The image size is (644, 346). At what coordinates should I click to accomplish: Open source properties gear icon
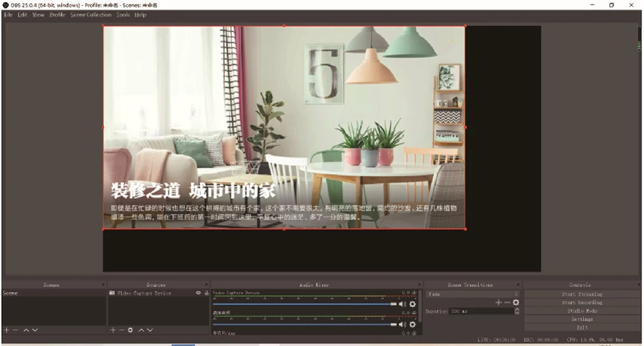[x=130, y=330]
